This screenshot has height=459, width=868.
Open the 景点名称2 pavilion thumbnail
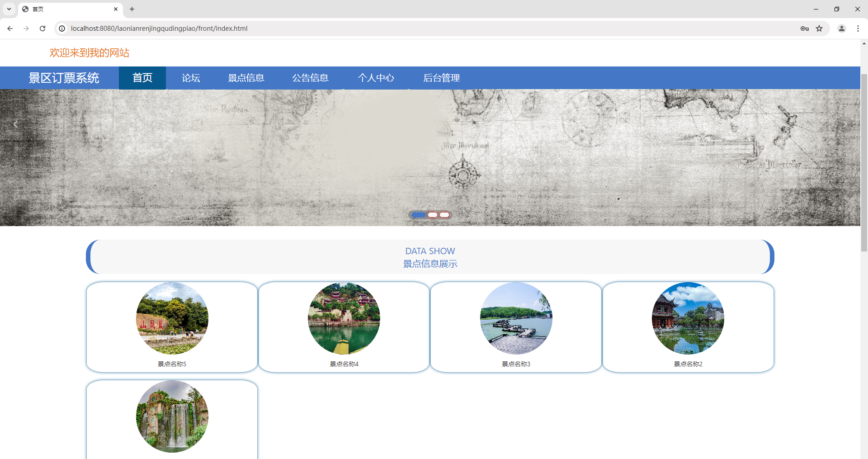[688, 318]
